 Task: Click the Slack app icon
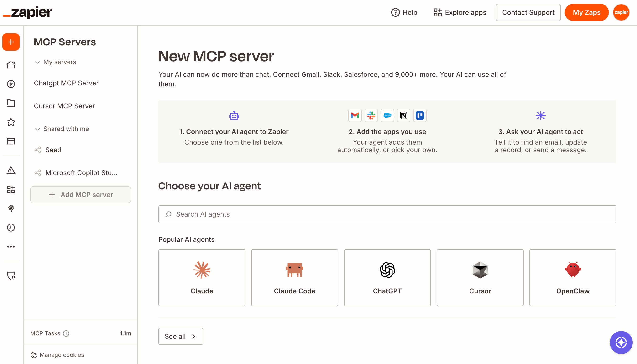(x=371, y=115)
